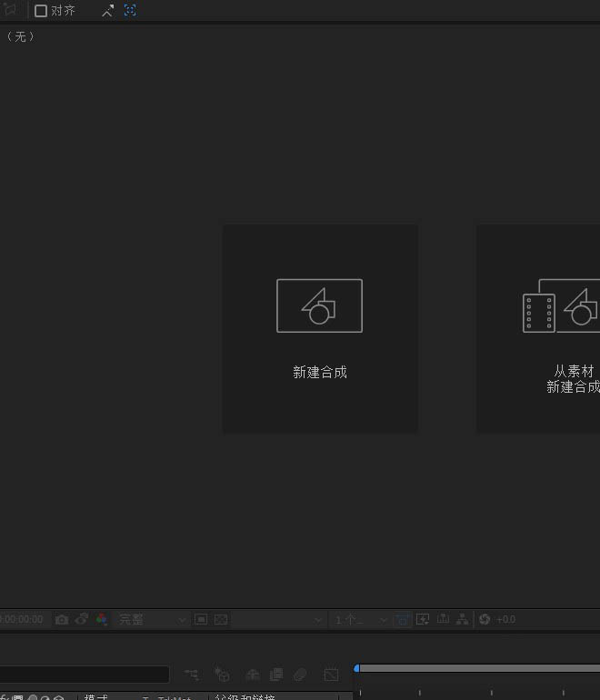This screenshot has width=600, height=700.
Task: Click the 0:00:00:00 timecode in viewer
Action: pos(22,620)
